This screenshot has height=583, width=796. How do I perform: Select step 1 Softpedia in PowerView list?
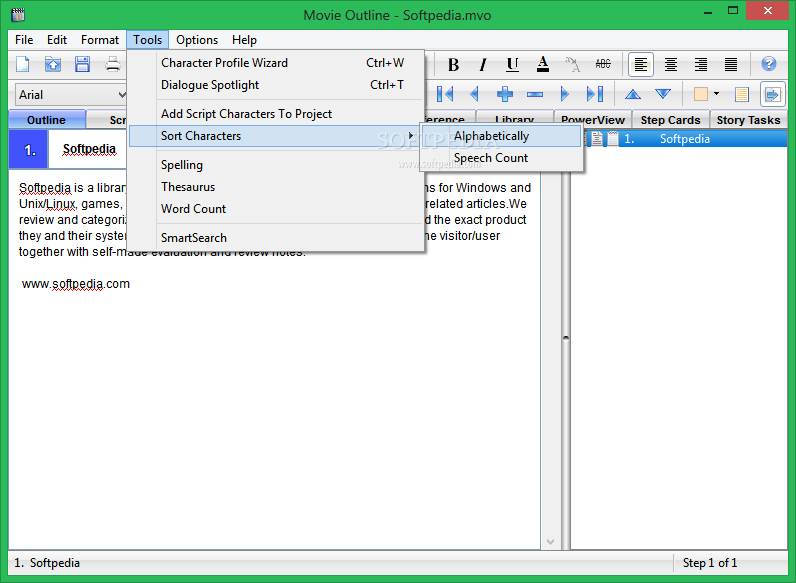click(685, 139)
